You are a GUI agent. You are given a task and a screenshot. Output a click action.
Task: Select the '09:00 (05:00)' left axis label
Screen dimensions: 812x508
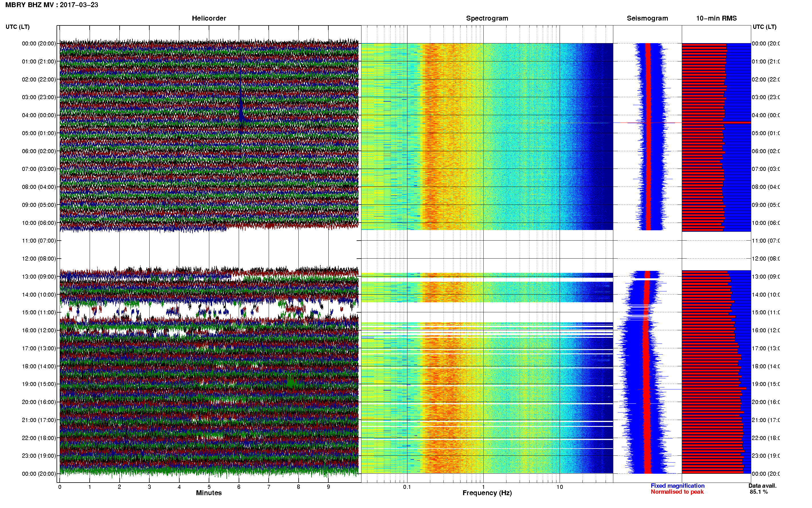click(x=39, y=205)
